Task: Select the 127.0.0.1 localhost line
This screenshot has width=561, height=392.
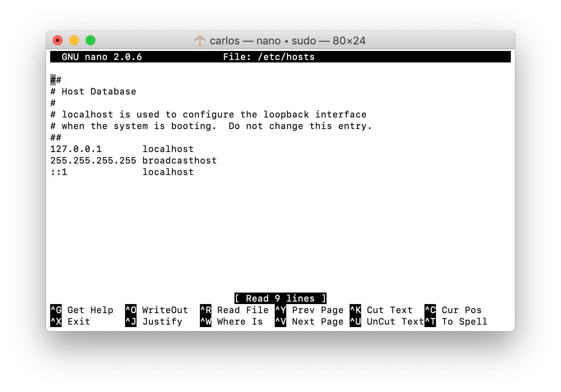Action: 122,149
